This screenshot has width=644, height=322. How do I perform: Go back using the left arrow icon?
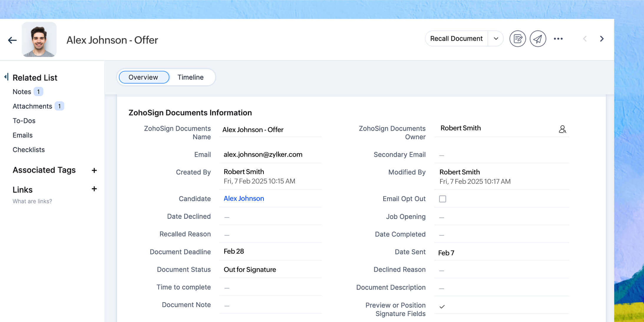(12, 40)
